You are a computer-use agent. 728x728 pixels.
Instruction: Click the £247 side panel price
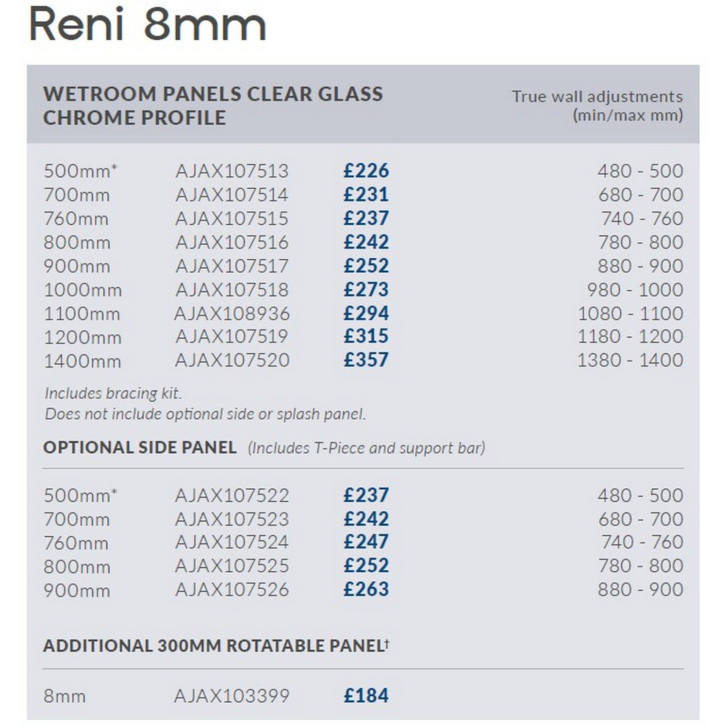[x=366, y=542]
